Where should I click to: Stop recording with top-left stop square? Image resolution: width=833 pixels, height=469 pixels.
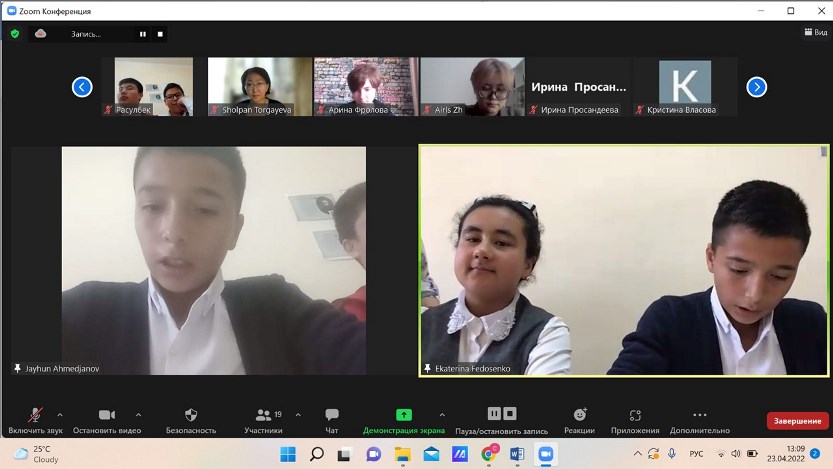tap(160, 34)
